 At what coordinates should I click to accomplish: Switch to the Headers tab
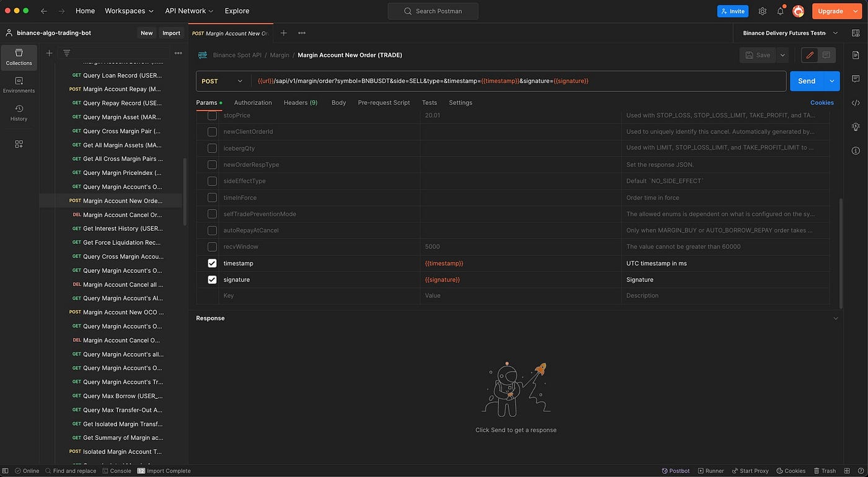point(301,102)
